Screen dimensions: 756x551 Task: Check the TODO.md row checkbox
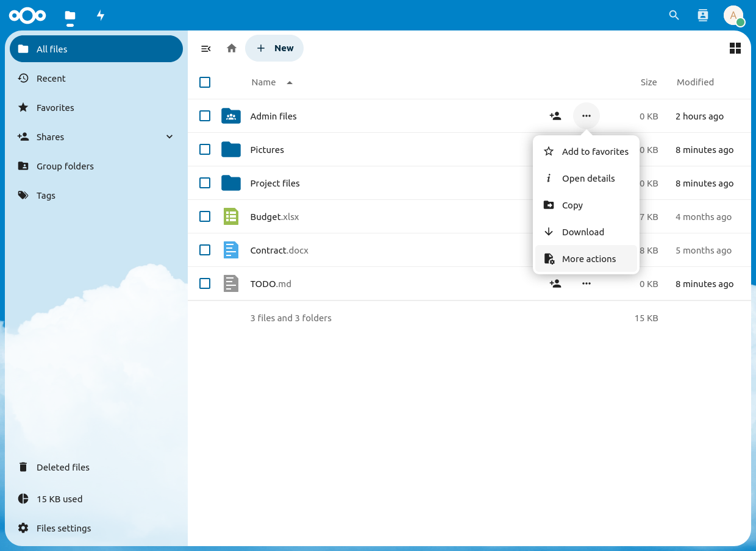(205, 283)
